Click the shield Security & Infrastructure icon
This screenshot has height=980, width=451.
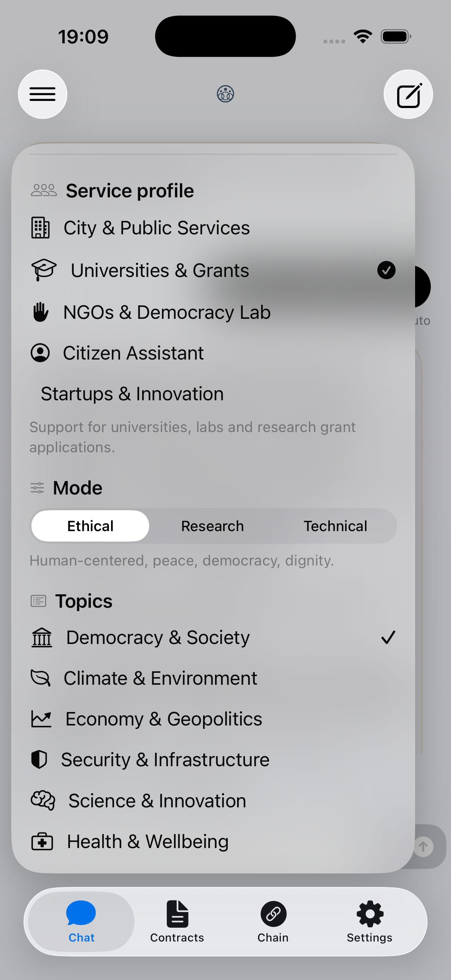[39, 759]
